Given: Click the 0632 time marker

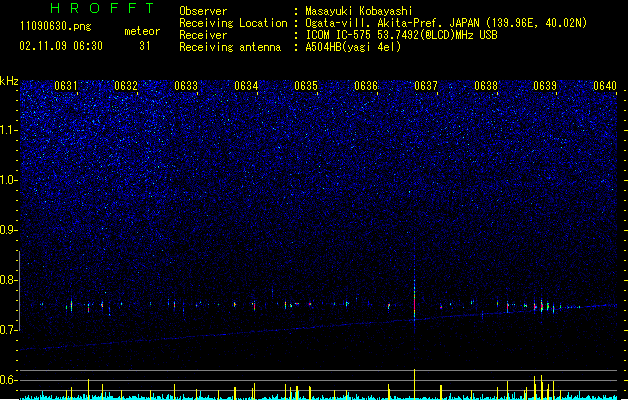Looking at the screenshot, I should click(126, 86).
